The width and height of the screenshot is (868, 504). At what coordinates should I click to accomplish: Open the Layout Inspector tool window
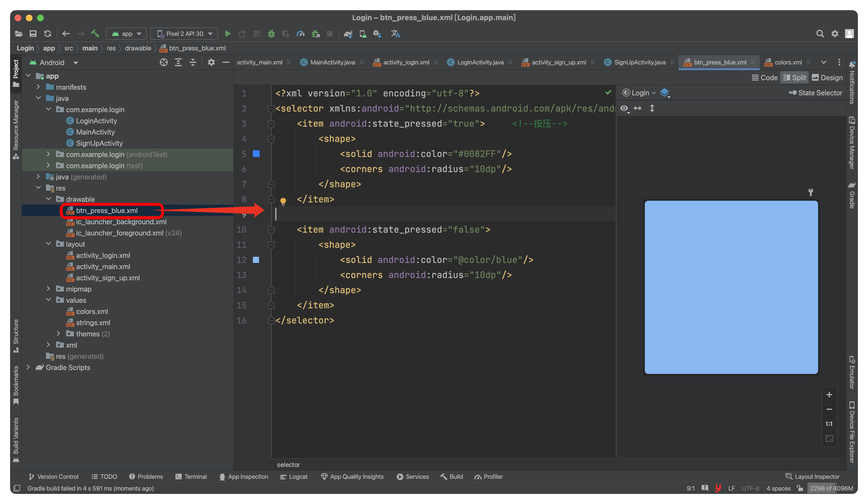812,477
